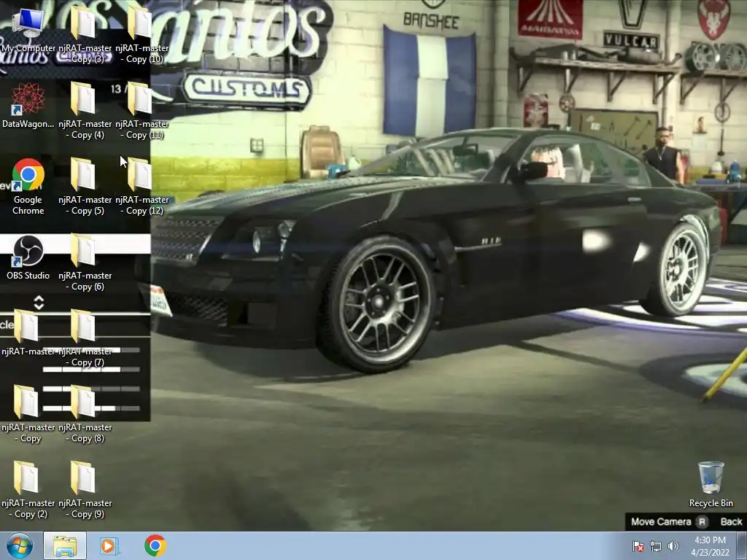The height and width of the screenshot is (560, 747).
Task: Open the My Computer desktop icon
Action: (x=28, y=29)
